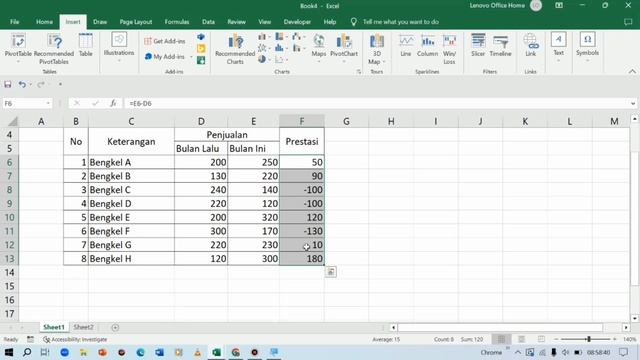Customize the Quick Access Toolbar
This screenshot has width=640, height=360.
point(60,84)
